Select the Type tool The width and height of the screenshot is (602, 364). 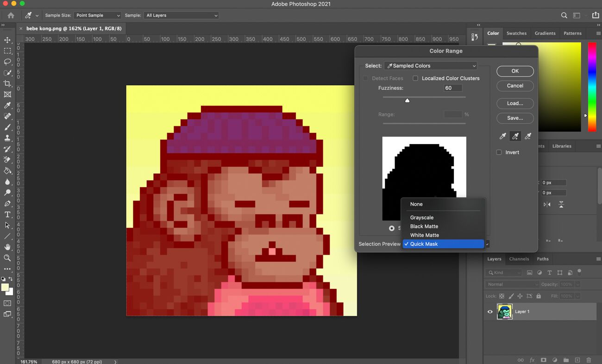click(7, 214)
